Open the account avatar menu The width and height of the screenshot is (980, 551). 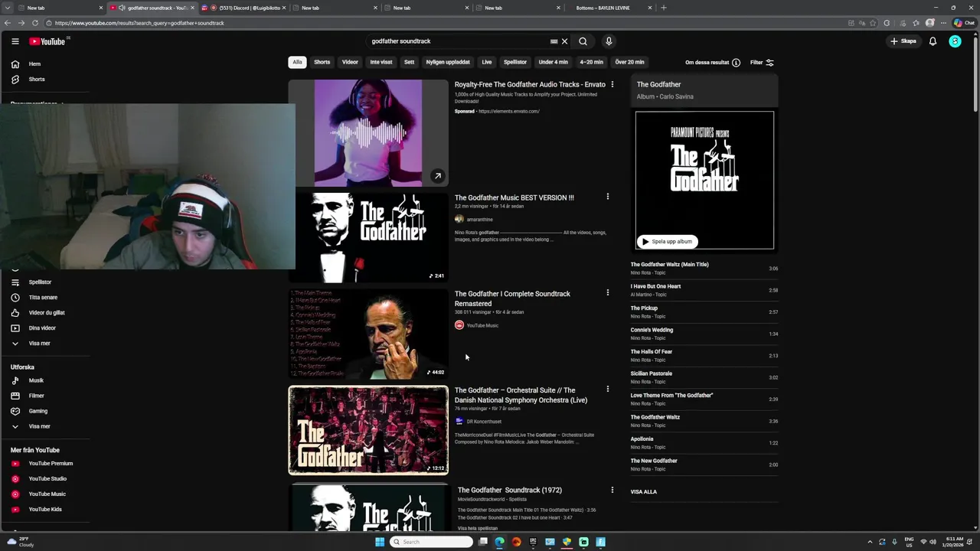click(x=955, y=41)
